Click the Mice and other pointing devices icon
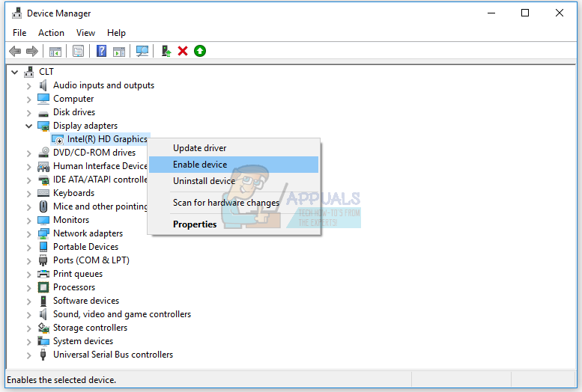The width and height of the screenshot is (582, 392). (x=43, y=206)
